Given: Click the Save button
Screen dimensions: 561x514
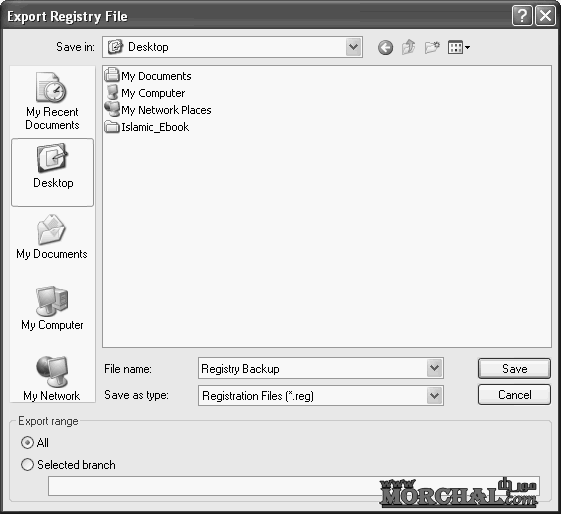Looking at the screenshot, I should coord(514,368).
